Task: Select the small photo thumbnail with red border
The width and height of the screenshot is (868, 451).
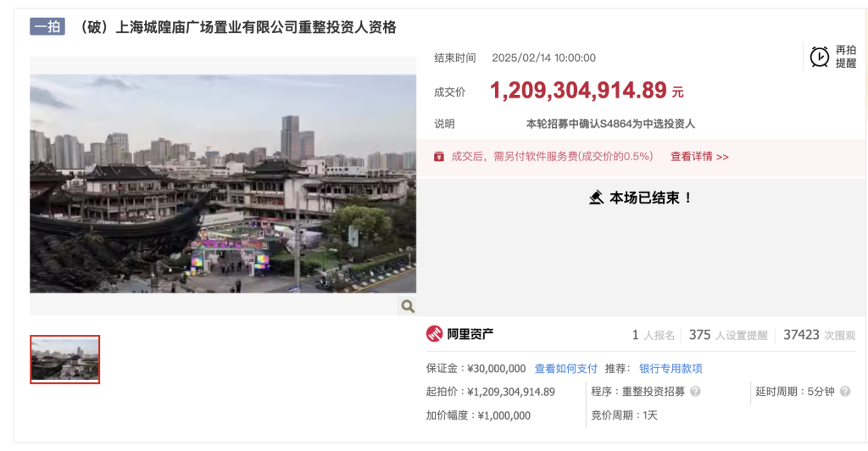Action: point(64,359)
